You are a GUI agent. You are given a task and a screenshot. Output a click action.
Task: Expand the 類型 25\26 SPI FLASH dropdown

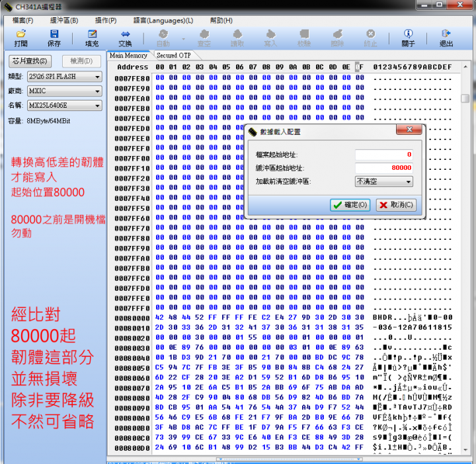[97, 77]
